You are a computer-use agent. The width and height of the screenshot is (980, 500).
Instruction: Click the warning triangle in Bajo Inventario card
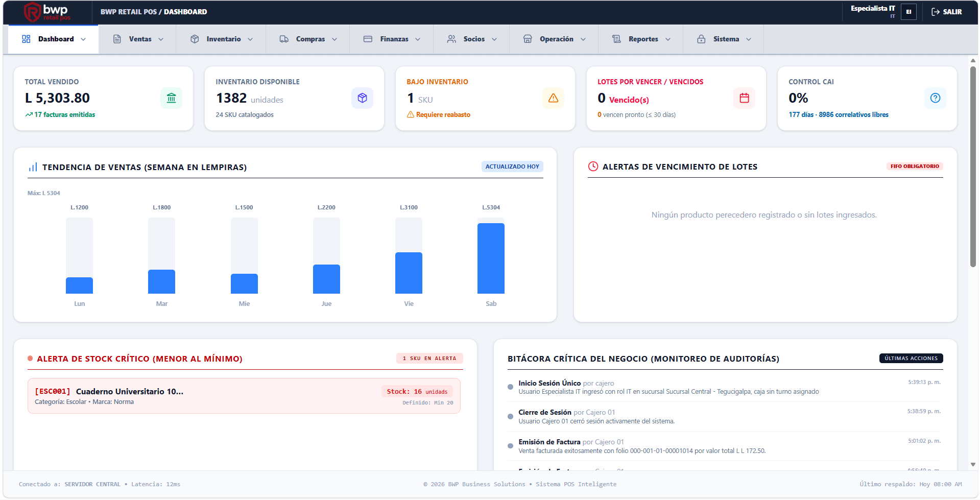click(x=553, y=98)
